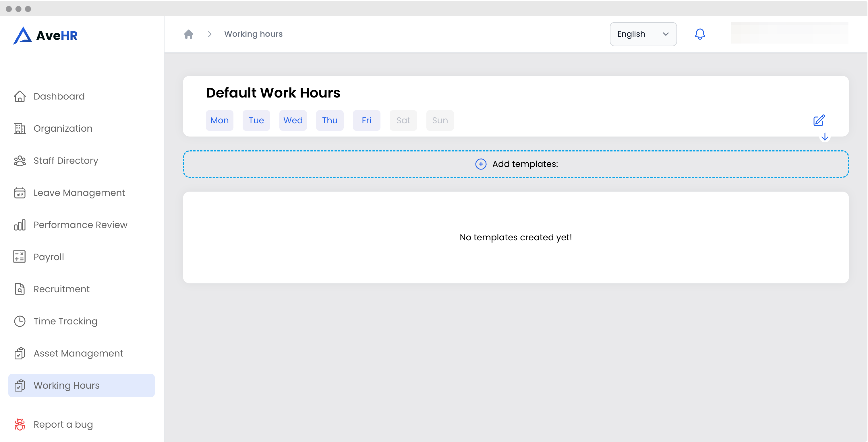This screenshot has height=442, width=868.
Task: Toggle the Mon workday chip
Action: click(x=219, y=120)
